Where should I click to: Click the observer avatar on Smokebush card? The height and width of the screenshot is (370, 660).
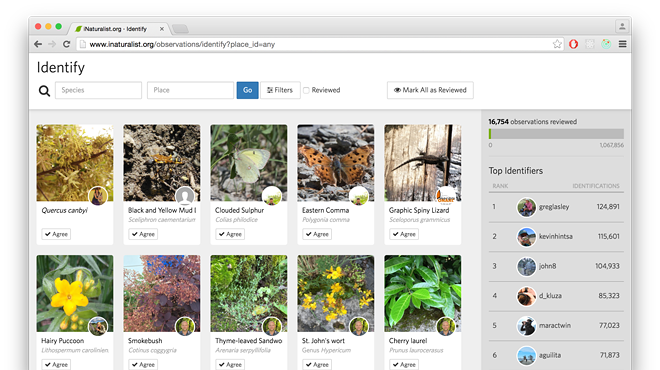click(185, 327)
